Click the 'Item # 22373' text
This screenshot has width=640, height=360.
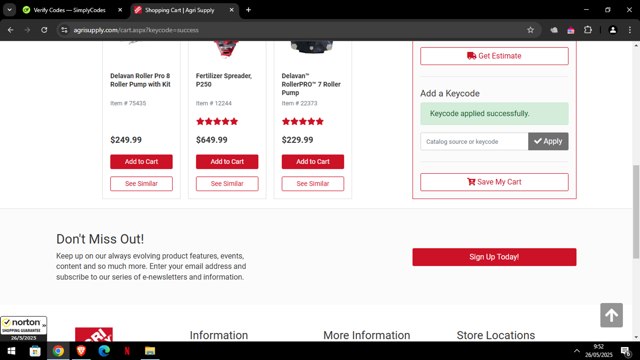299,103
